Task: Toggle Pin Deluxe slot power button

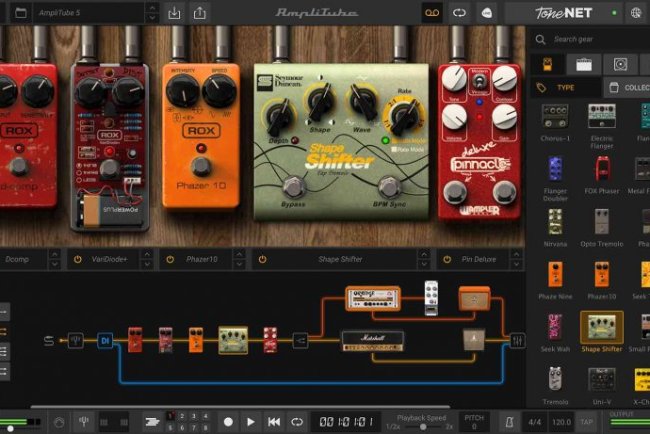Action: click(447, 259)
